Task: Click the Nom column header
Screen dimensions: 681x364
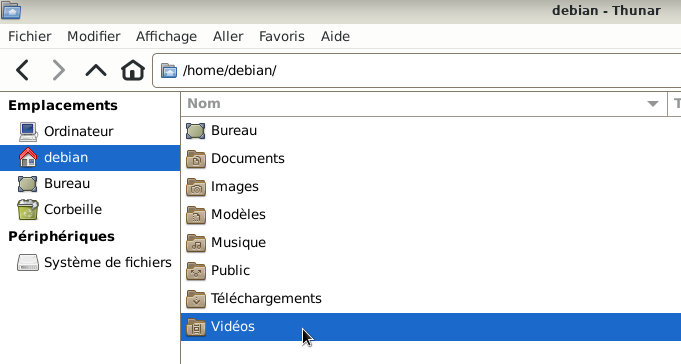Action: [x=424, y=104]
